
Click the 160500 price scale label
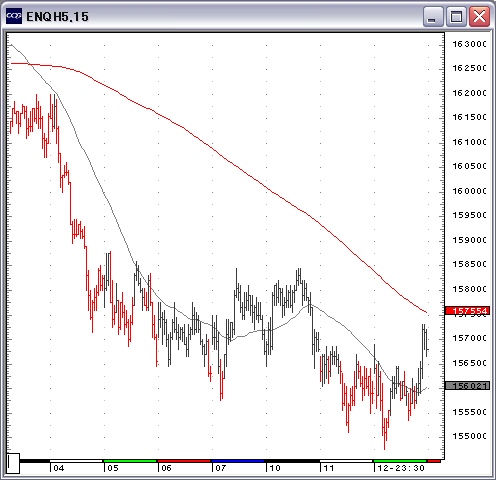469,166
